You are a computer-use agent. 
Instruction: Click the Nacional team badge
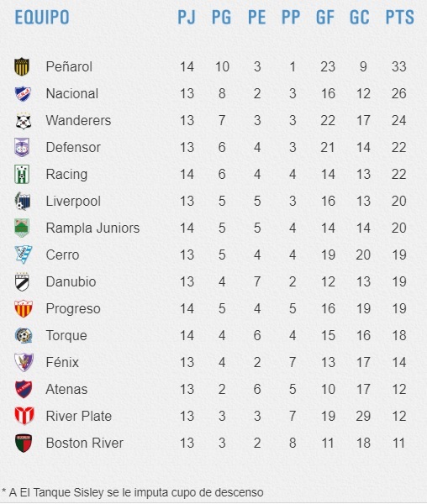point(23,93)
